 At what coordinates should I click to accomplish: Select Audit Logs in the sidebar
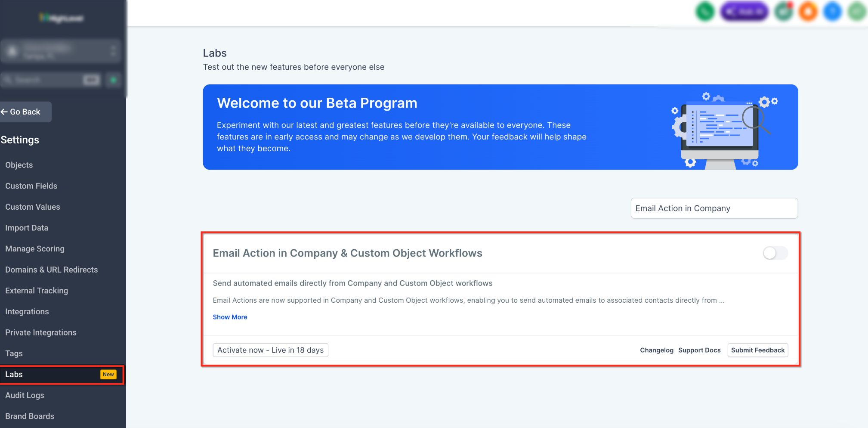[25, 395]
